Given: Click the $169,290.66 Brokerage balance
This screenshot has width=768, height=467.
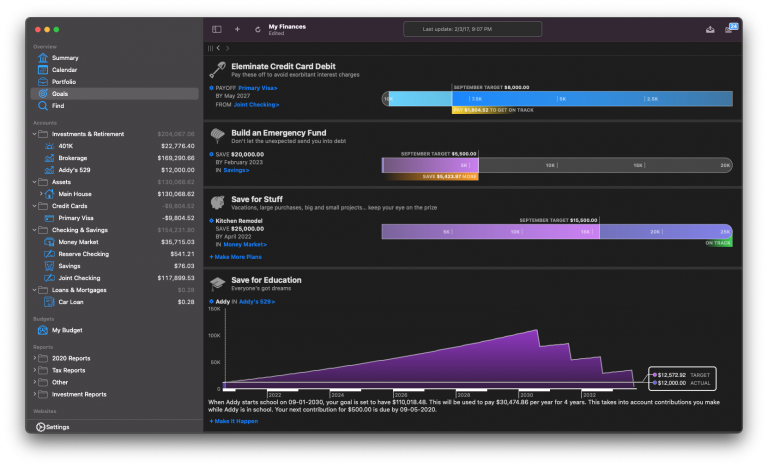Looking at the screenshot, I should [x=176, y=158].
